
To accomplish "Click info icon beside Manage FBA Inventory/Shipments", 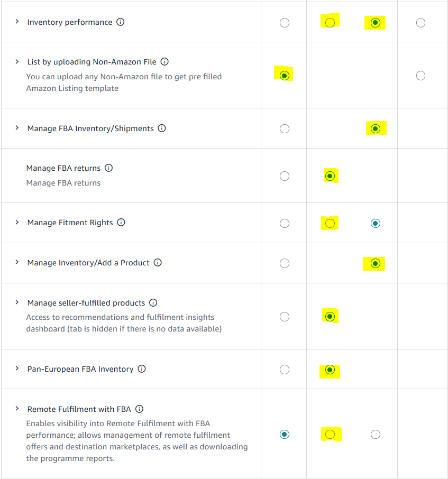I will [x=162, y=128].
